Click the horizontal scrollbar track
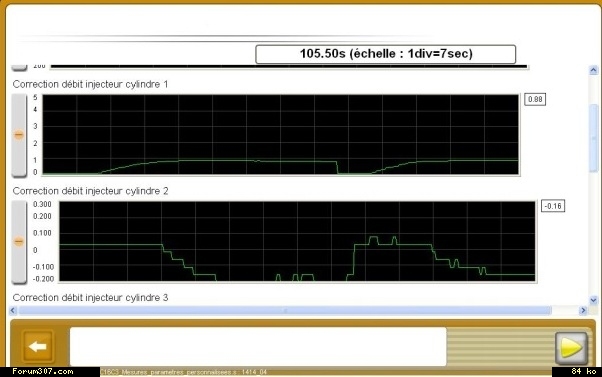 285,310
